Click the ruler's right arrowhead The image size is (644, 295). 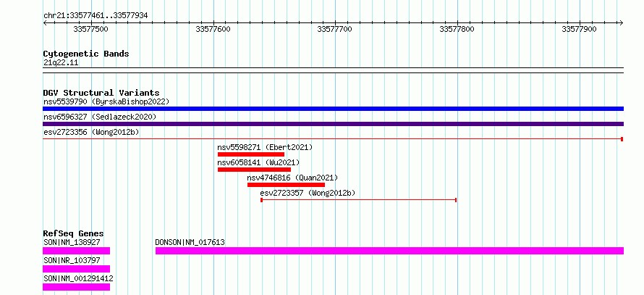coord(621,23)
